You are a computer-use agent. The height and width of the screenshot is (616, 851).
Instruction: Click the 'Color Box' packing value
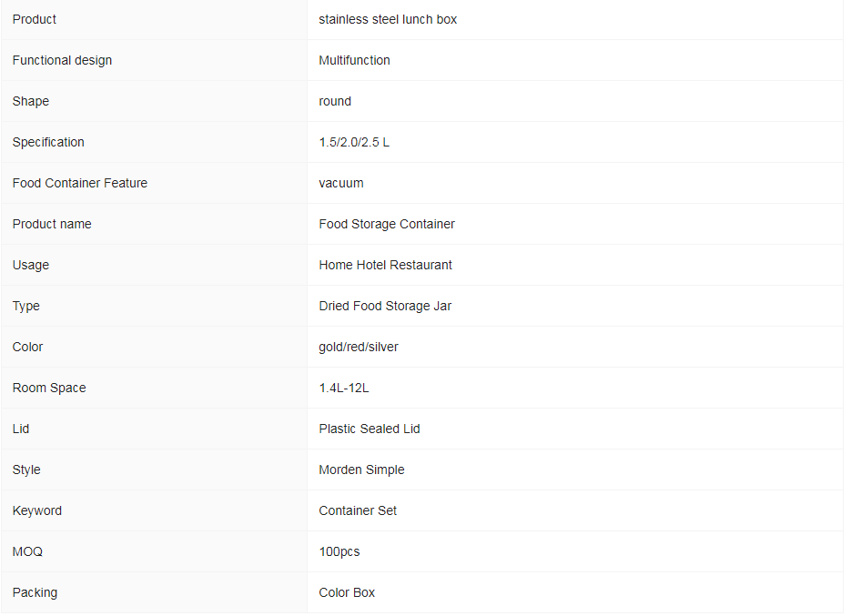[x=347, y=592]
